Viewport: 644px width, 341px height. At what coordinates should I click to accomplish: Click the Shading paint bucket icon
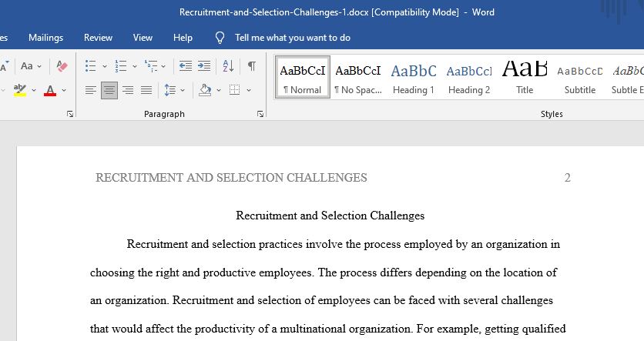coord(205,90)
